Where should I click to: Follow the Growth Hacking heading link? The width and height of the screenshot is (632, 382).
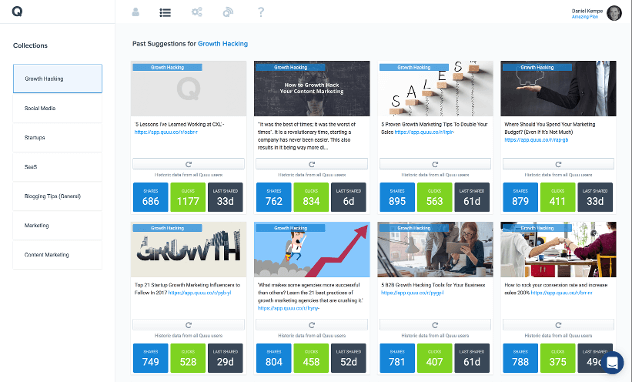223,44
